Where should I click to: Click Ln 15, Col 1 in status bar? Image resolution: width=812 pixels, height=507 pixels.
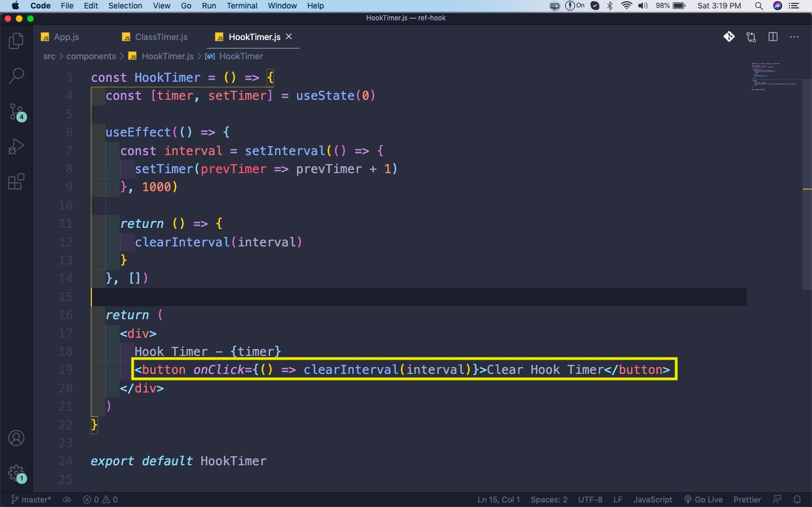tap(498, 500)
